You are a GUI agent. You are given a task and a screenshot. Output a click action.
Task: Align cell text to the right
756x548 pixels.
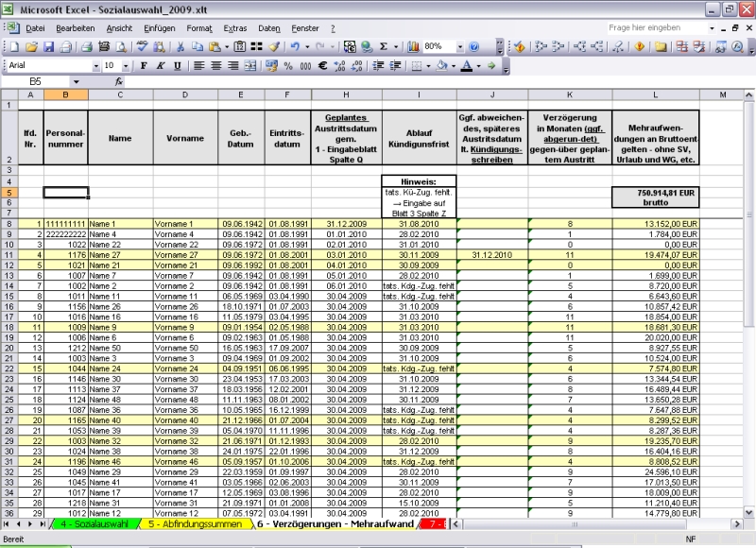[x=232, y=66]
